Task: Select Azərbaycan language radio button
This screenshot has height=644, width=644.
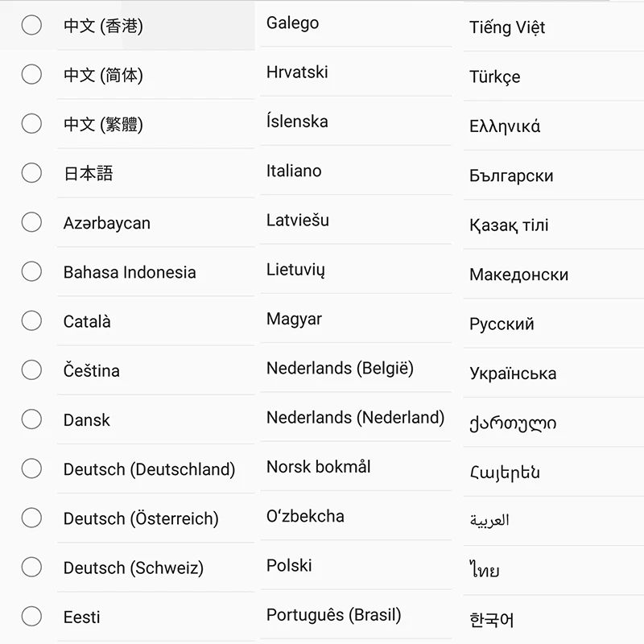Action: point(31,222)
